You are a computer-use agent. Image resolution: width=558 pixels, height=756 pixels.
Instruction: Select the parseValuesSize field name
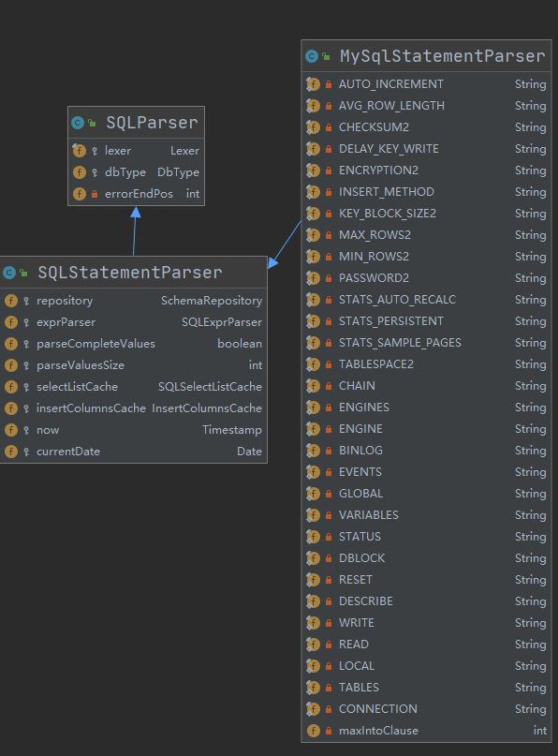pyautogui.click(x=81, y=365)
